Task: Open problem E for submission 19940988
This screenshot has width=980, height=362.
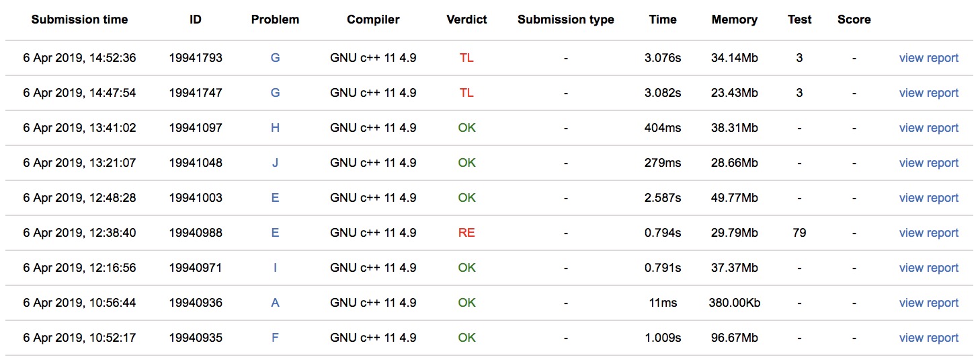Action: [275, 233]
